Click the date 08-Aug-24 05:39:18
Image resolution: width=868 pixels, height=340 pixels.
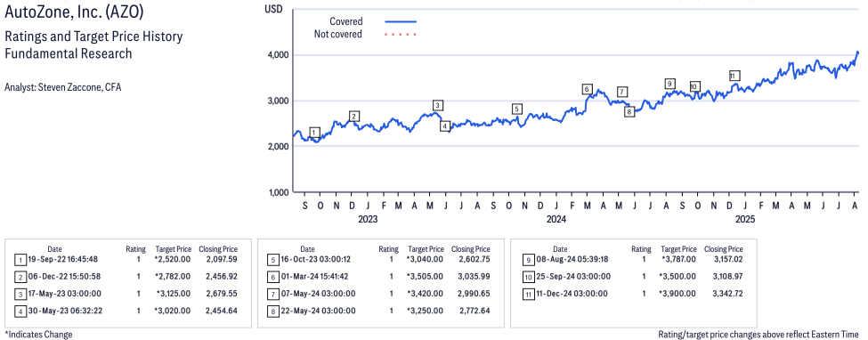(572, 259)
